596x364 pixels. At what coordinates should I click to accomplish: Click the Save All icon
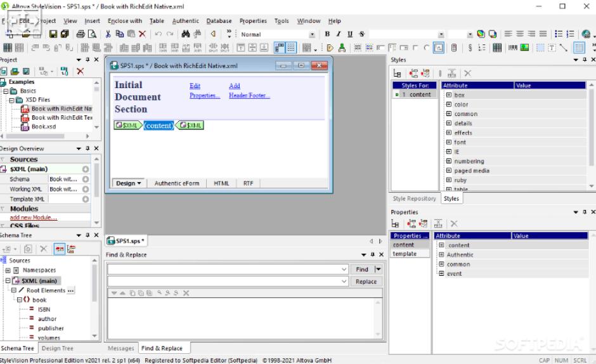65,34
